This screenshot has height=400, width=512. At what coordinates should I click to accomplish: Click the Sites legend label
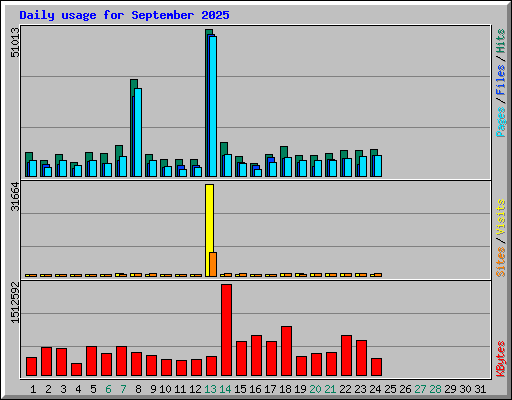(501, 262)
